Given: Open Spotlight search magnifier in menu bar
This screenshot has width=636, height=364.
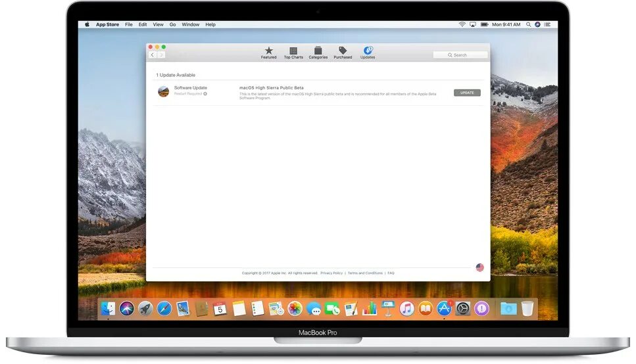Looking at the screenshot, I should tap(529, 24).
